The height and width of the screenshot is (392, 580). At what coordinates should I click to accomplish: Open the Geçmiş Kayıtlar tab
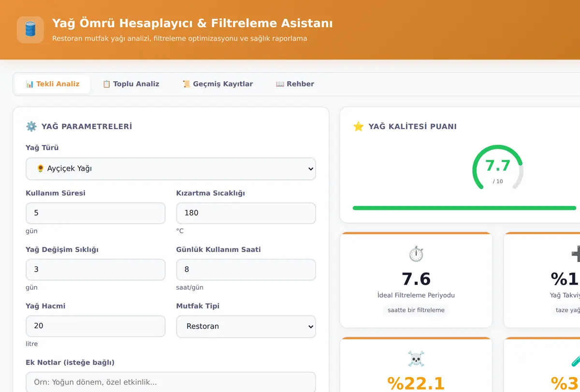click(x=217, y=84)
